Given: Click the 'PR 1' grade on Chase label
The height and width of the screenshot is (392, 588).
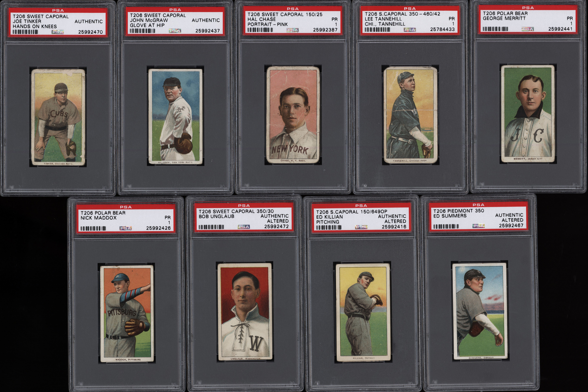Looking at the screenshot, I should [335, 22].
